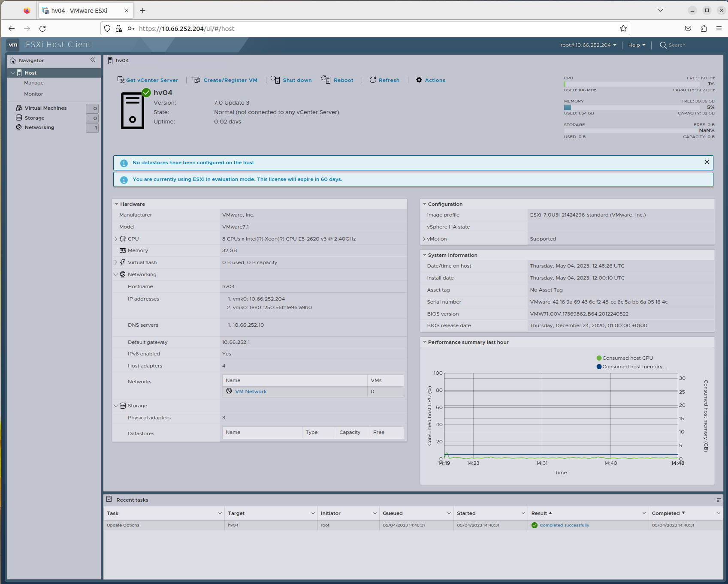Open the Help menu
This screenshot has width=728, height=584.
click(637, 45)
